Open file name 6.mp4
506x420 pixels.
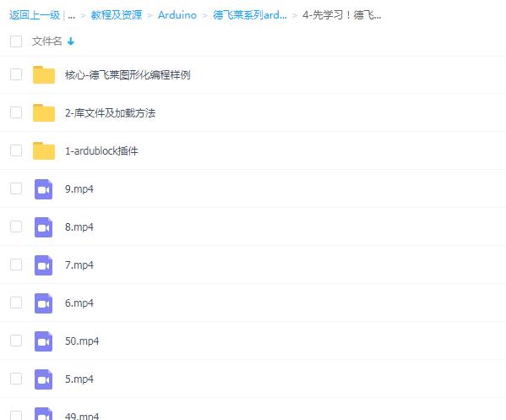(79, 303)
